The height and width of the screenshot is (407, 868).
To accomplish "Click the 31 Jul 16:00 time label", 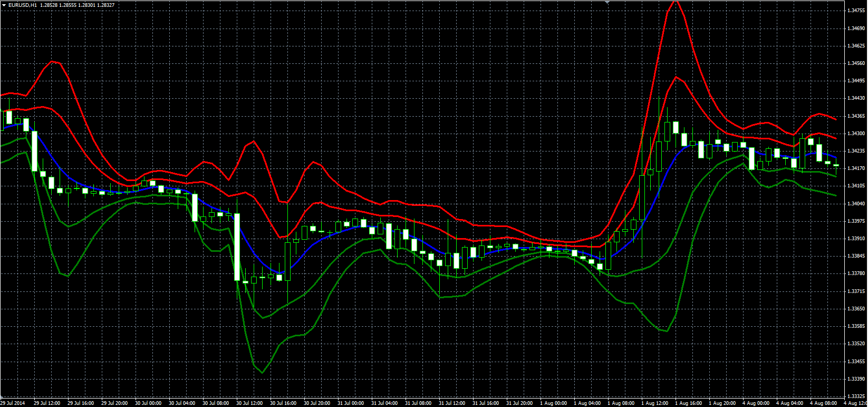I will [x=486, y=403].
